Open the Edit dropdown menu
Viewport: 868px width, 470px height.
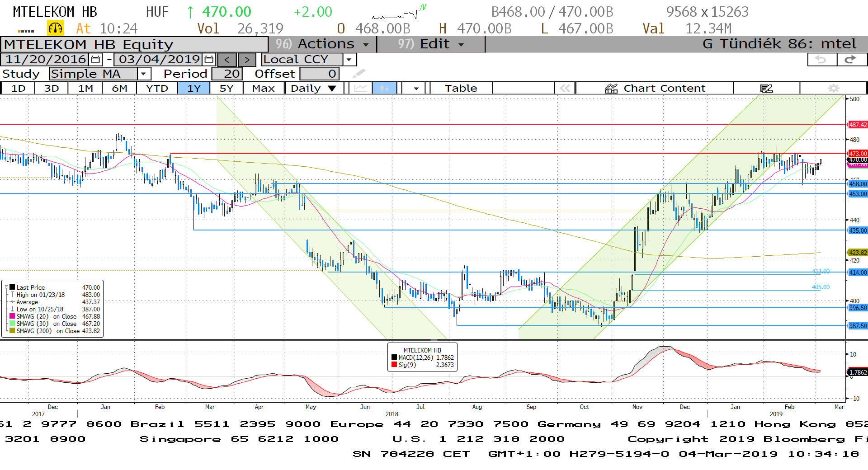tap(431, 44)
